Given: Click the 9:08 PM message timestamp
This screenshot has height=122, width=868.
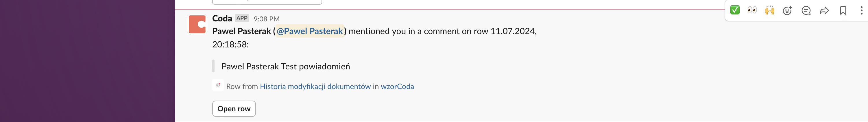Looking at the screenshot, I should tap(267, 19).
